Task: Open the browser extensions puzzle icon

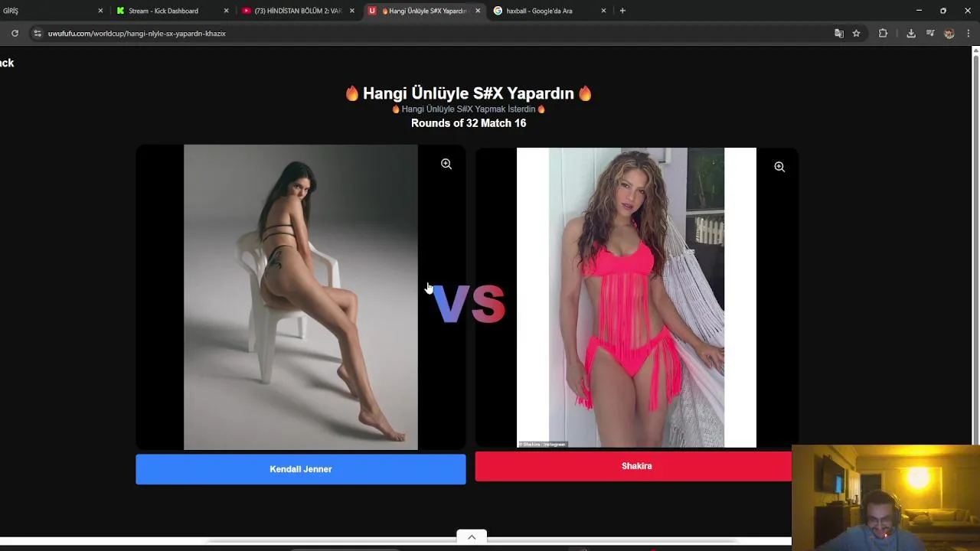Action: point(883,34)
